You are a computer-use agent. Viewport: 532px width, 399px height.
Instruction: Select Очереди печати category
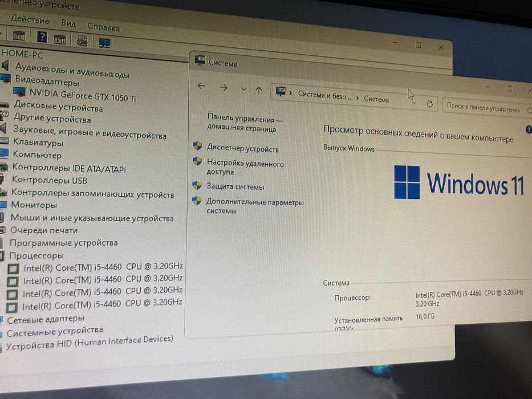pyautogui.click(x=44, y=230)
